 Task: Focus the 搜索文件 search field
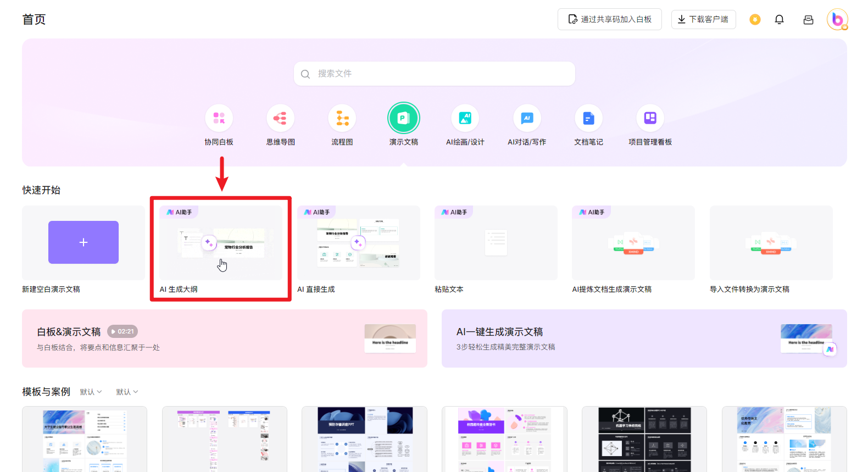pos(435,74)
